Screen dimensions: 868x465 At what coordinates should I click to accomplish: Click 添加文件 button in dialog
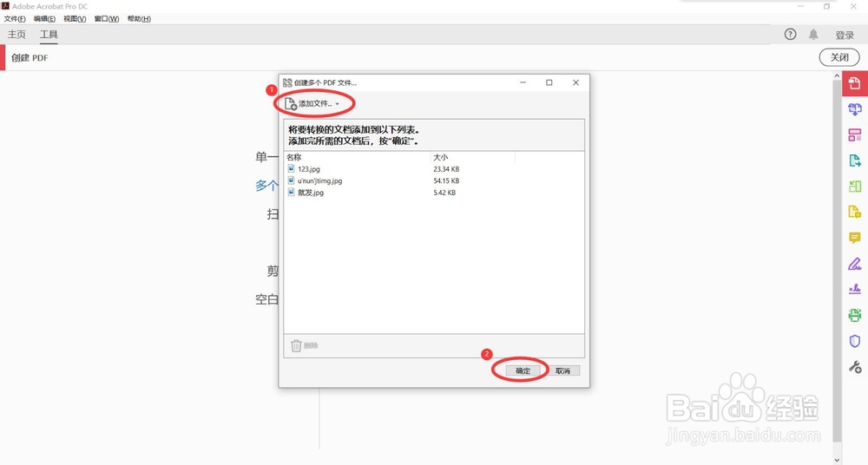pos(312,103)
